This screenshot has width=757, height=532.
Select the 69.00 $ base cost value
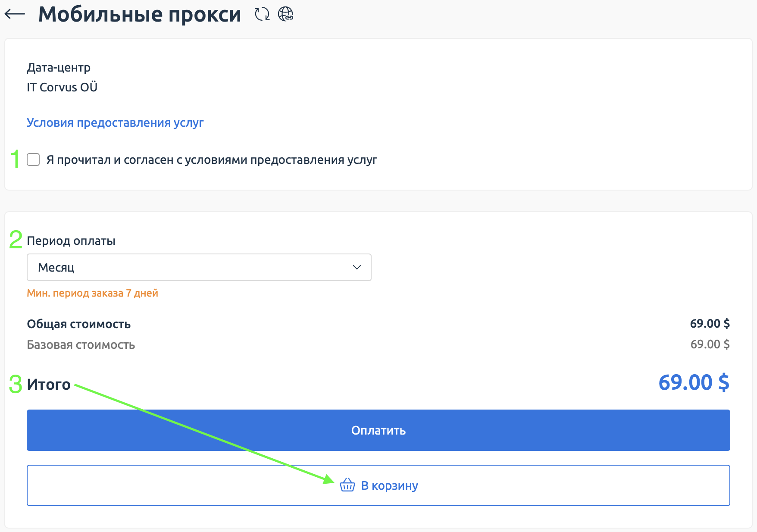(x=710, y=344)
